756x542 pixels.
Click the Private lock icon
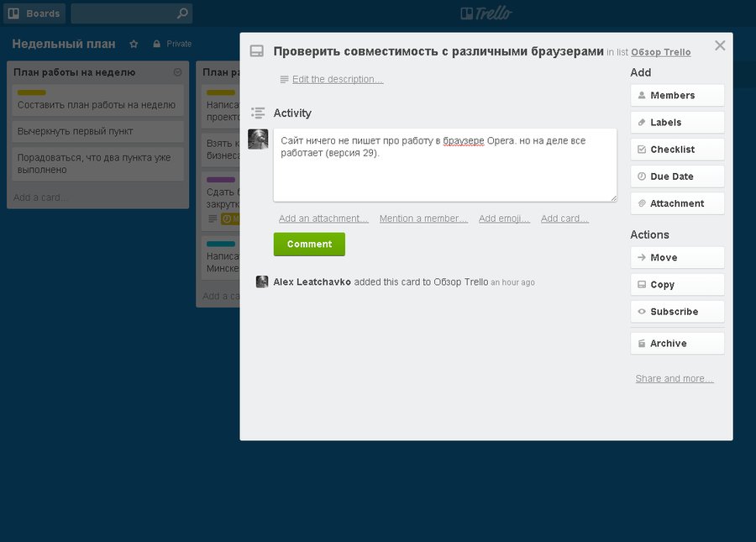157,44
